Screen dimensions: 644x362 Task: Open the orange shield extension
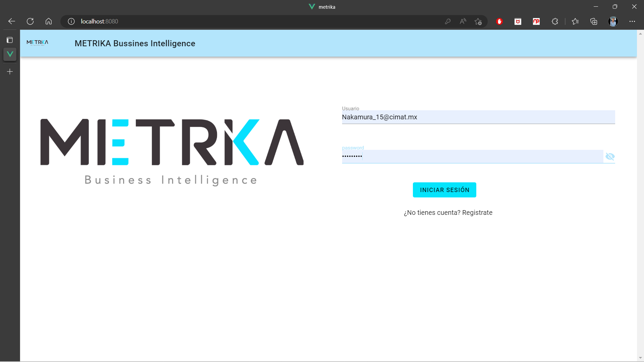[x=518, y=21]
